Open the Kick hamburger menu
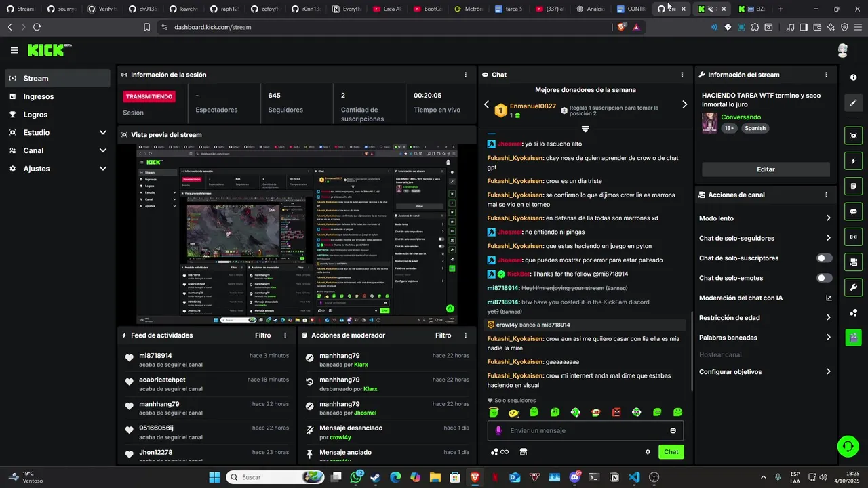 tap(14, 50)
